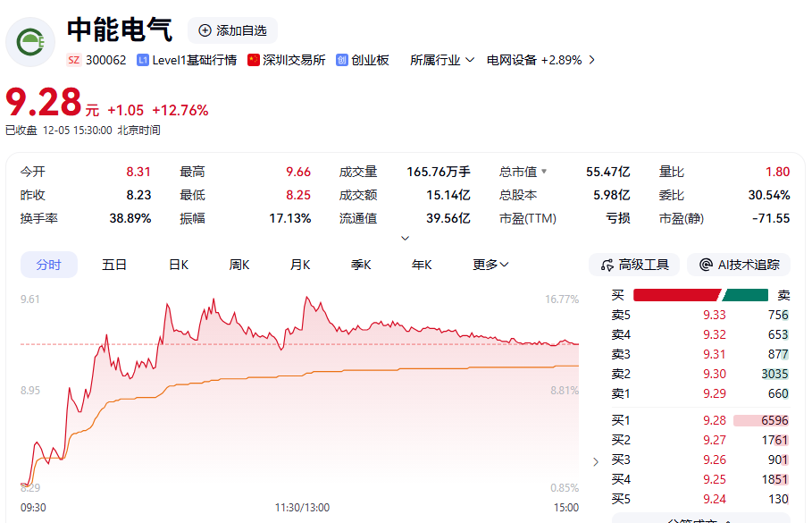
Task: Click the plus icon in 添加自选
Action: tap(205, 30)
